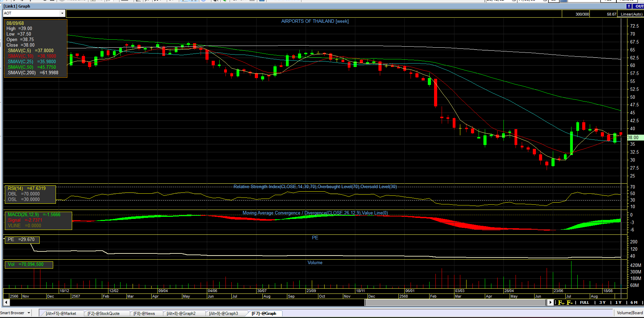Select the SMAV(C,200) legend entry
The image size is (644, 318).
click(x=33, y=73)
